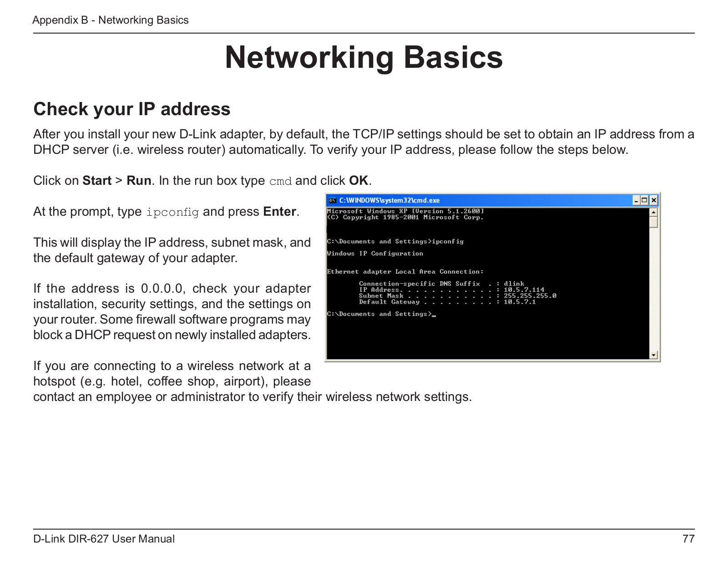The image size is (728, 563).
Task: Click the 'Appendix B - Networking Basics' header
Action: (111, 20)
